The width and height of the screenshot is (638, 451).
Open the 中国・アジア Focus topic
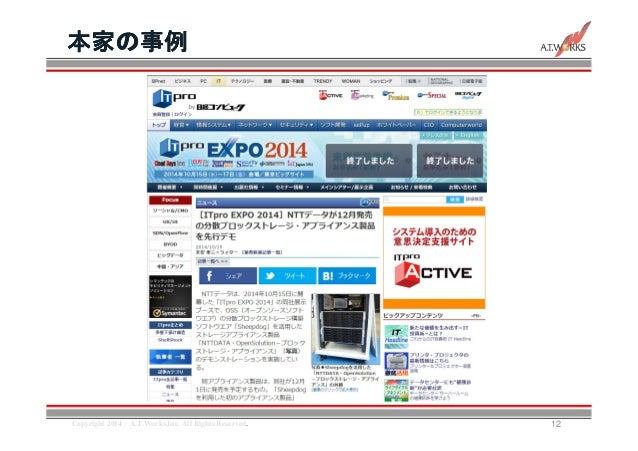click(x=170, y=267)
